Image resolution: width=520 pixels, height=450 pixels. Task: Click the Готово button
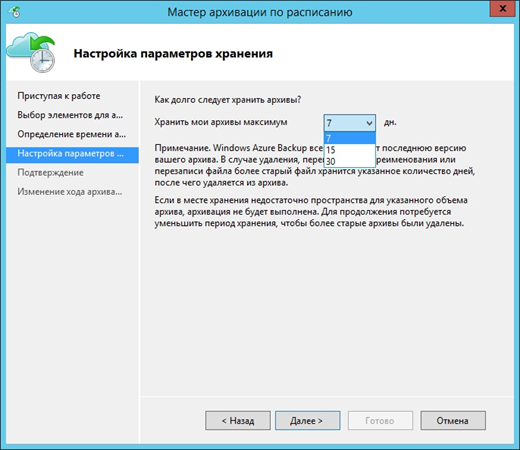tap(380, 420)
